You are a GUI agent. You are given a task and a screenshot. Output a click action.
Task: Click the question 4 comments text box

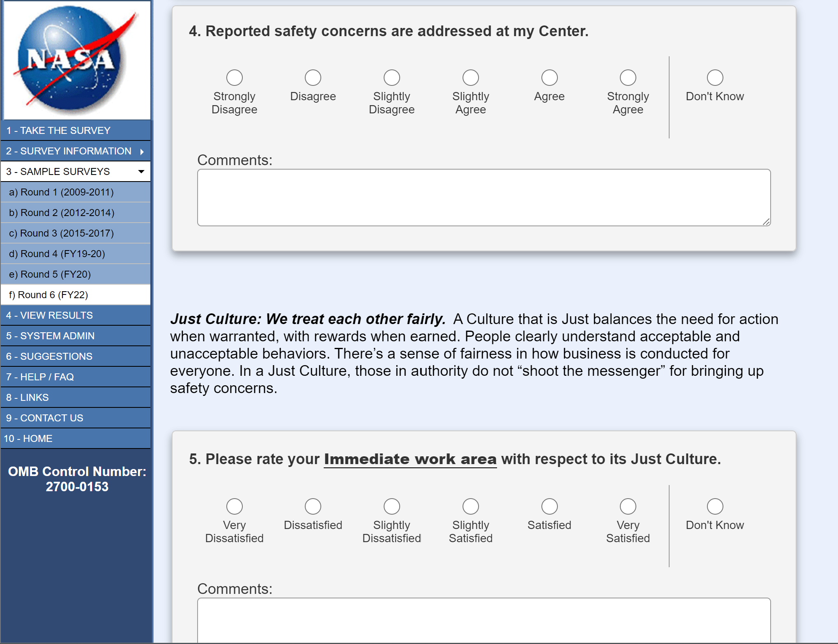(x=483, y=198)
